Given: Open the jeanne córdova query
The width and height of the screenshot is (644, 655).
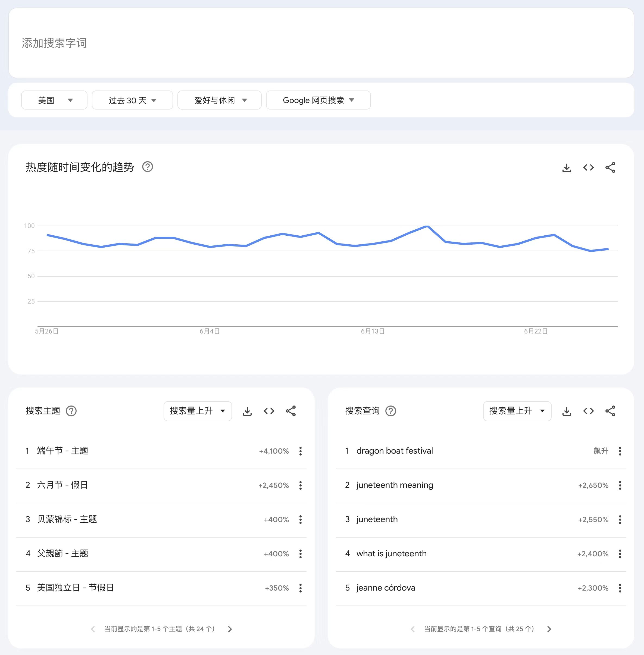Looking at the screenshot, I should point(386,588).
